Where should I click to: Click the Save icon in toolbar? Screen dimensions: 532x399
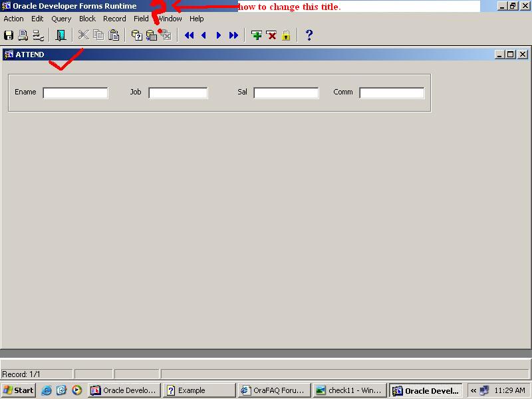9,35
